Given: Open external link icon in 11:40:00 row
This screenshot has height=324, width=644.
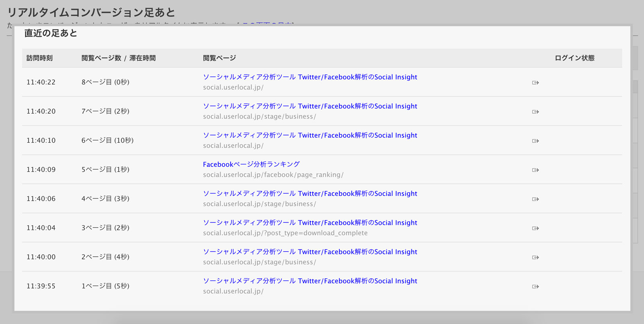Looking at the screenshot, I should click(535, 257).
